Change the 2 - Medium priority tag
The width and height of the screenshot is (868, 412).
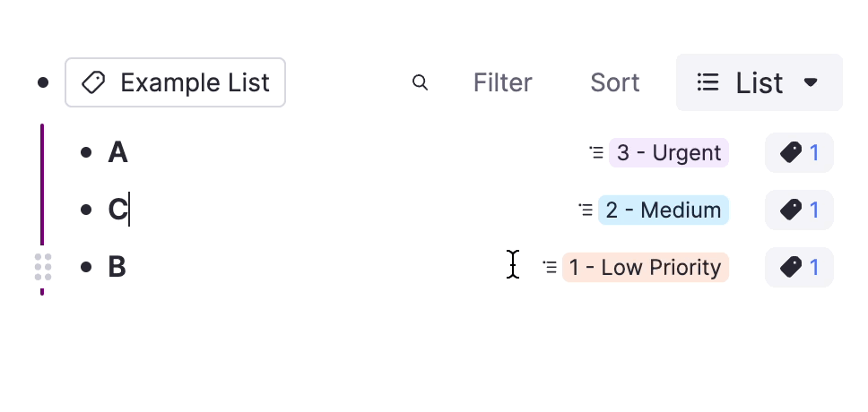pos(664,210)
